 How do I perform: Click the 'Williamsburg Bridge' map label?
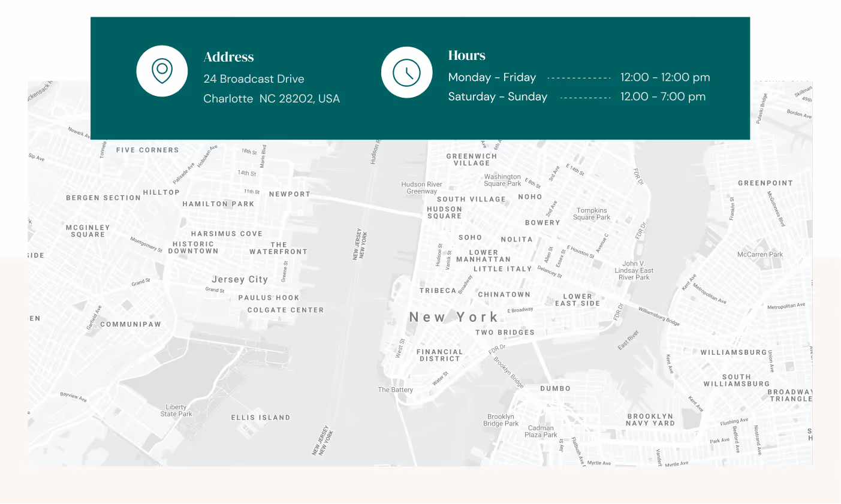659,316
